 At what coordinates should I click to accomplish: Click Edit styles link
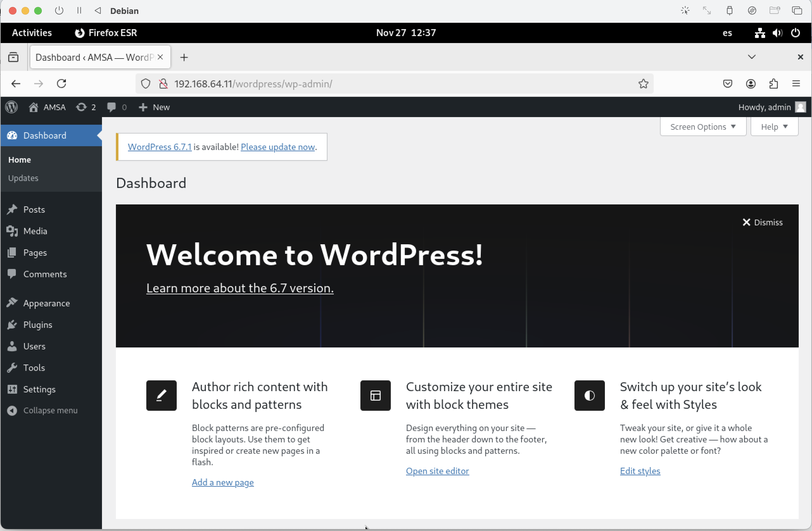point(640,471)
